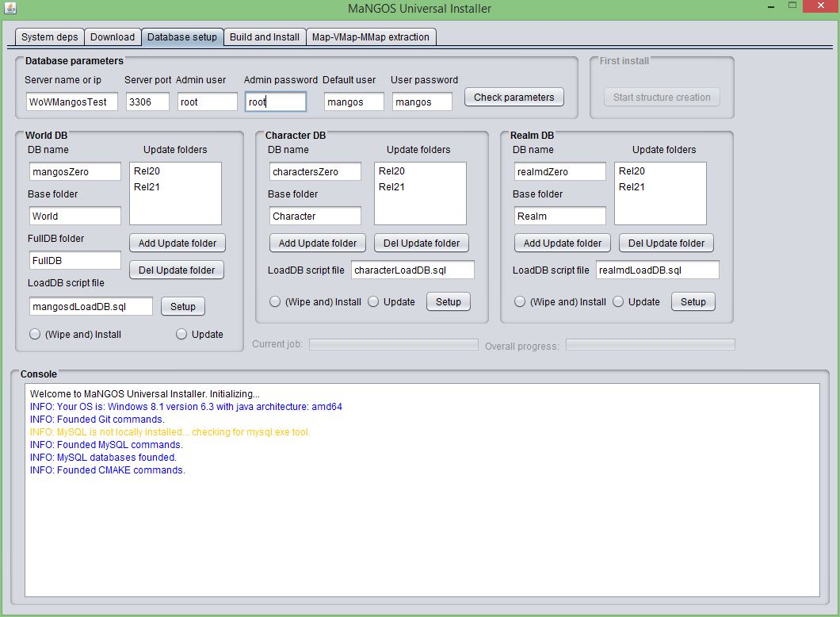
Task: Click Del Update folder in Character DB
Action: point(422,243)
